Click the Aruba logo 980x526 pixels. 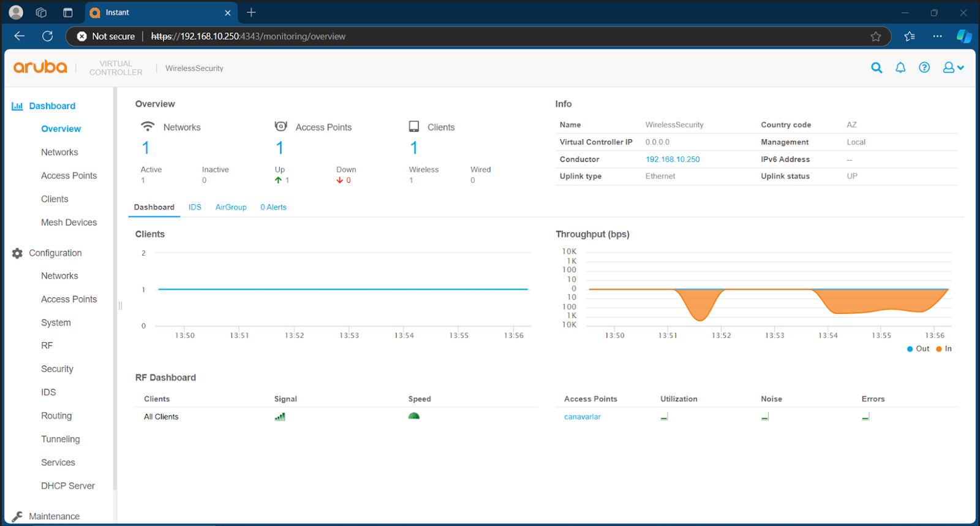tap(40, 67)
